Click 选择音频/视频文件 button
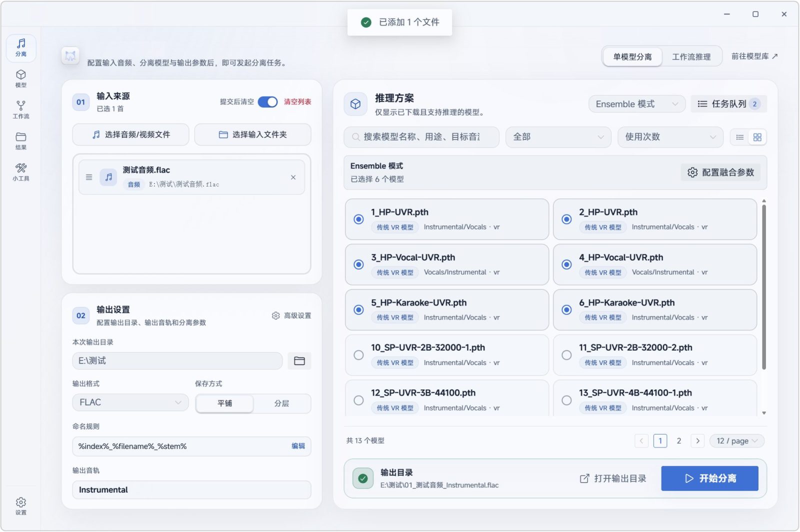The image size is (800, 532). tap(131, 135)
